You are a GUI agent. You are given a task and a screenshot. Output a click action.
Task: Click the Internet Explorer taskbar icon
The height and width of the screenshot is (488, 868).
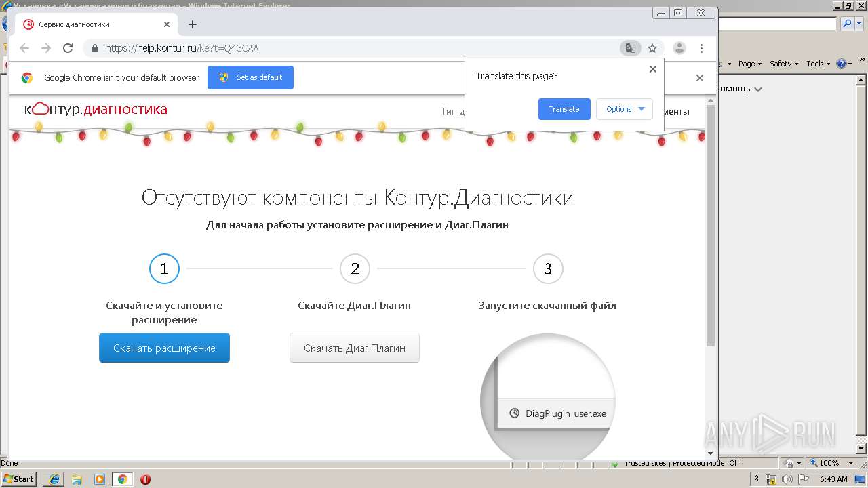tap(54, 479)
